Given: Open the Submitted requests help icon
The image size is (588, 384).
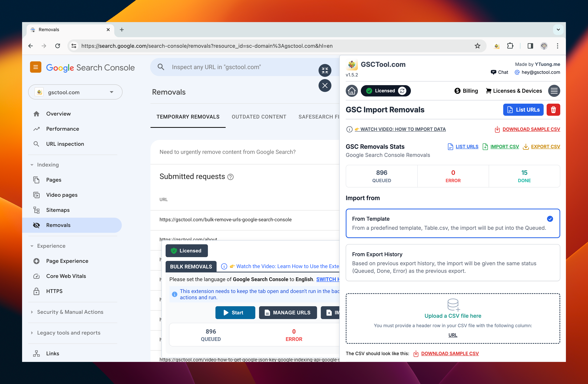Looking at the screenshot, I should point(230,177).
